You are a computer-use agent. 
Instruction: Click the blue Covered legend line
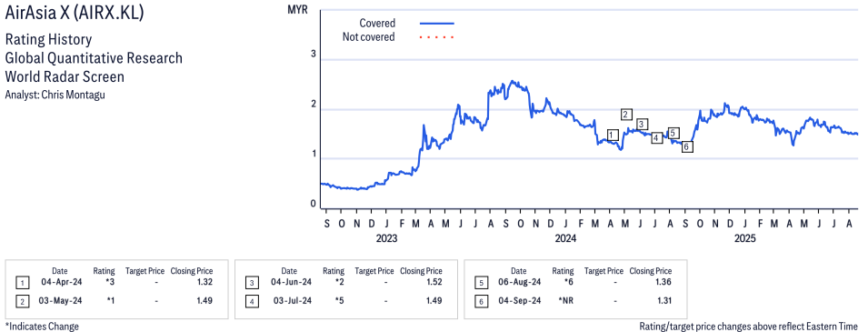437,24
